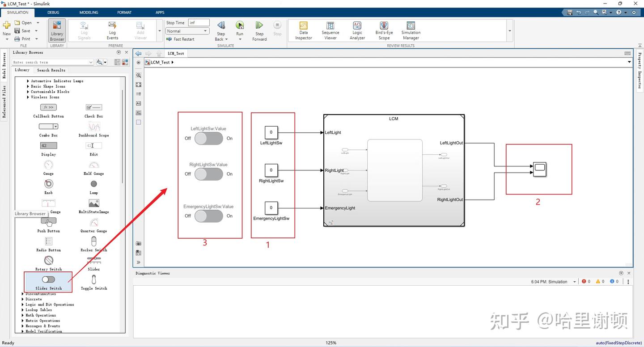Open the Data Inspector
This screenshot has height=347, width=644.
pos(303,31)
